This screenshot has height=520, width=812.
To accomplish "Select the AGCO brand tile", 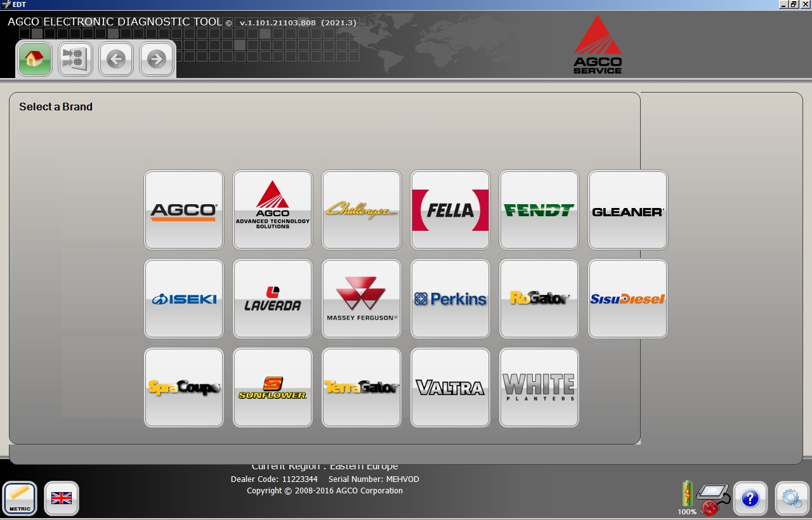I will tap(184, 210).
